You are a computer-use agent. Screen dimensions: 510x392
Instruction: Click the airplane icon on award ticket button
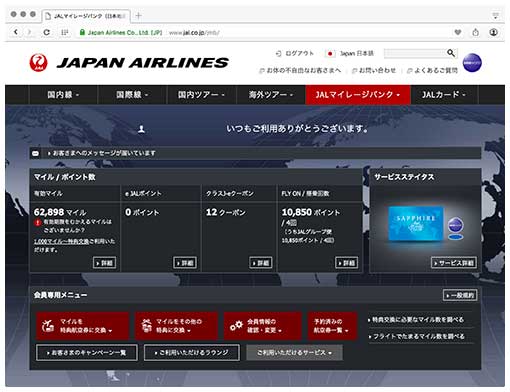pos(48,326)
